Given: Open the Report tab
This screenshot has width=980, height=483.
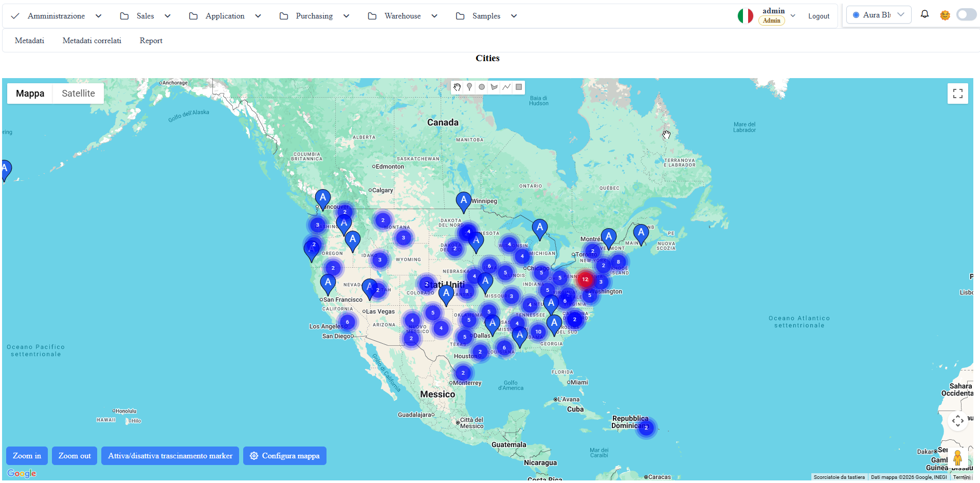Looking at the screenshot, I should coord(151,41).
